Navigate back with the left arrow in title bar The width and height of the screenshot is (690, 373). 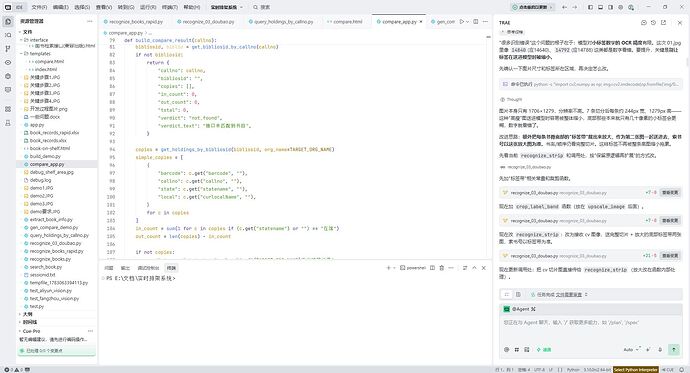tap(565, 7)
